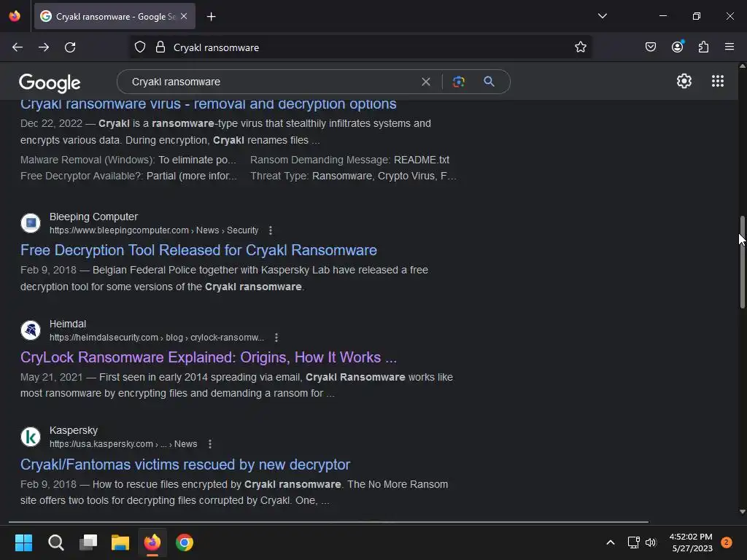Click the vertical scrollbar thumb

tap(742, 262)
